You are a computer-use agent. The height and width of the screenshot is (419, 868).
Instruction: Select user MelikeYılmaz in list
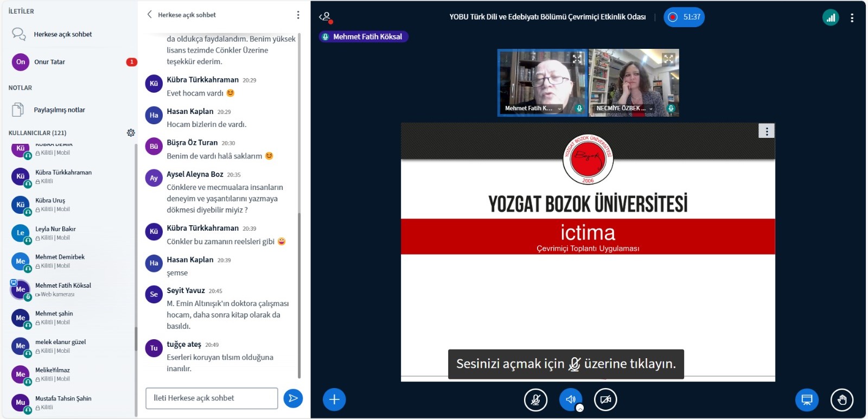(x=71, y=374)
